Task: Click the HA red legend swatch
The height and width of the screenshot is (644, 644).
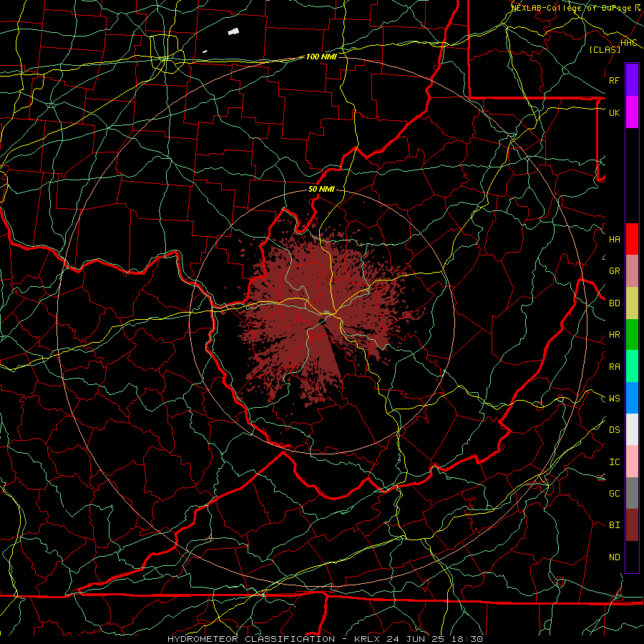Action: (x=632, y=239)
